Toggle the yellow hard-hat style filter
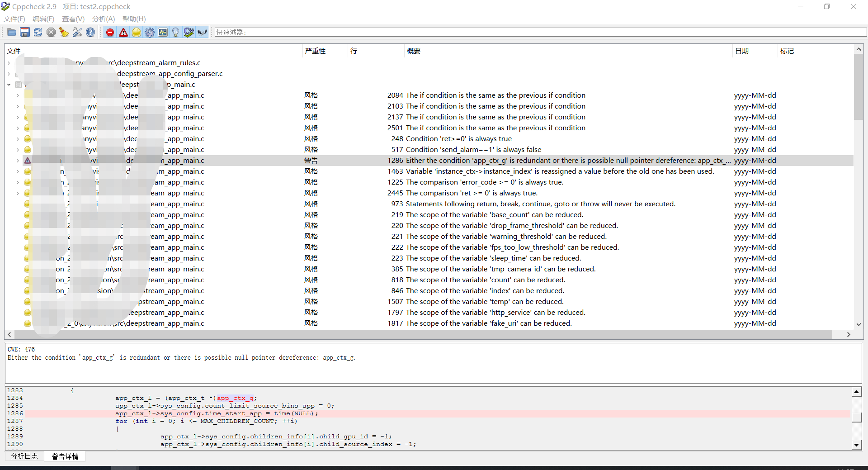Screen dimensions: 868x470 (x=137, y=32)
